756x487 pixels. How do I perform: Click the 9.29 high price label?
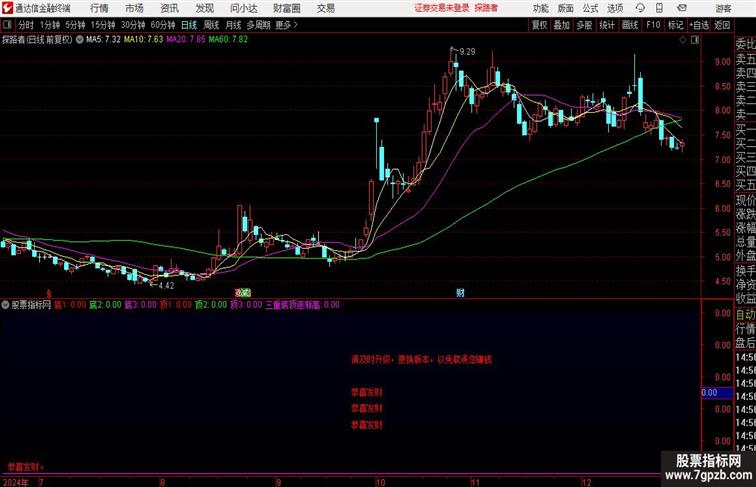[x=467, y=52]
